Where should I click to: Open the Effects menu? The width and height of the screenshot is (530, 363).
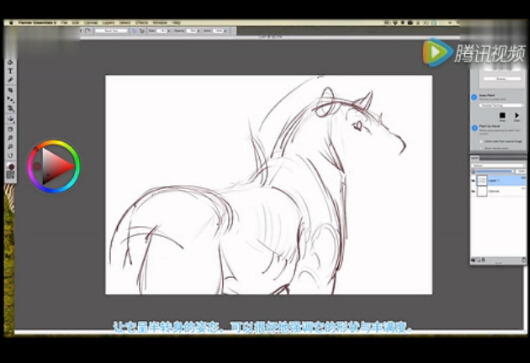pyautogui.click(x=142, y=23)
